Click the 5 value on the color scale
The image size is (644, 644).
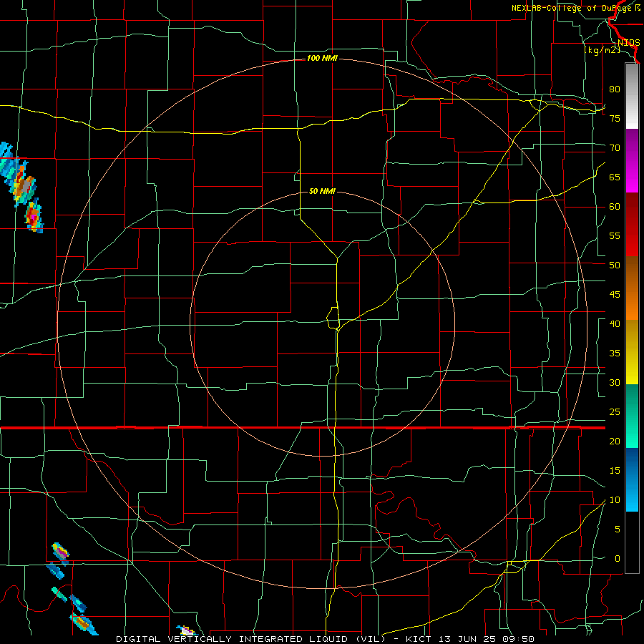pos(618,530)
